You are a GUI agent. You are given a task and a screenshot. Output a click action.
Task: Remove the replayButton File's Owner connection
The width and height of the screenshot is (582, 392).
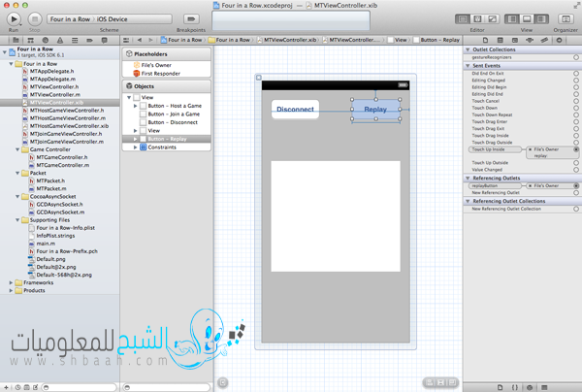pyautogui.click(x=530, y=185)
